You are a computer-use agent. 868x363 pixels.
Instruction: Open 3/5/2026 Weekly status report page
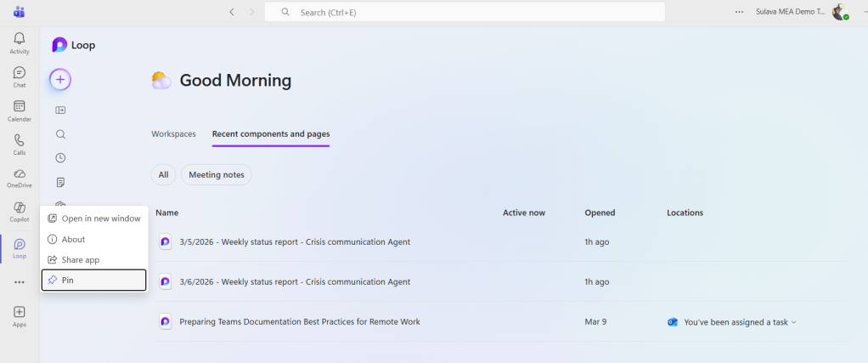tap(294, 241)
